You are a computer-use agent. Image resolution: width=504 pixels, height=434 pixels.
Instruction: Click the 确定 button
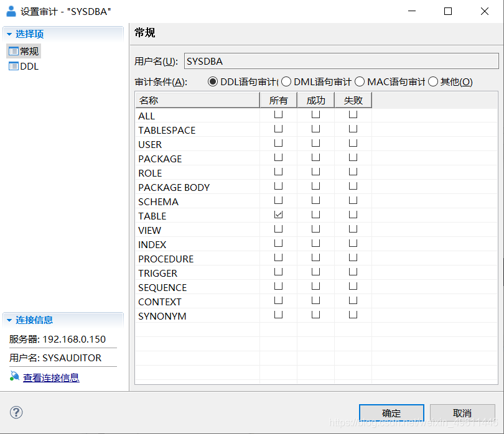[x=391, y=413]
